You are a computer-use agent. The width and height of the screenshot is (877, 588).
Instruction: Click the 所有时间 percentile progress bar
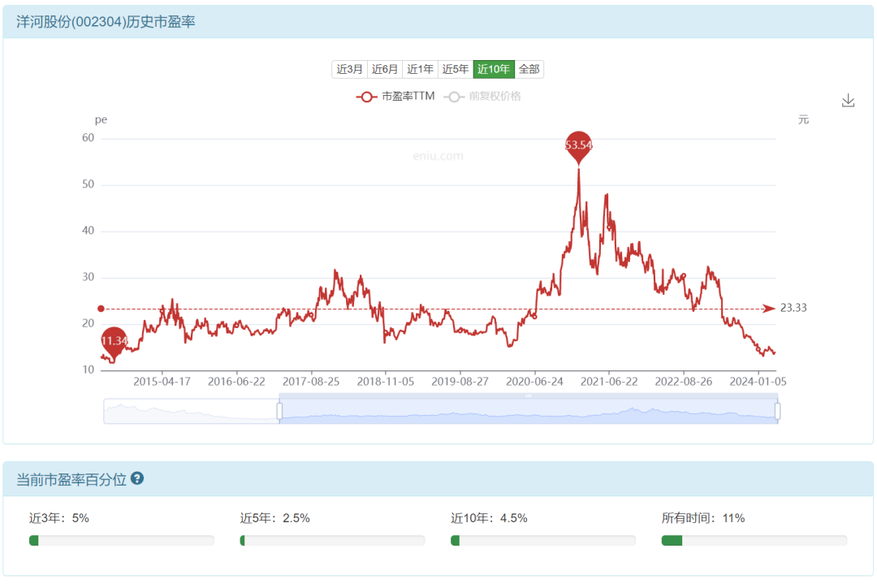coord(754,540)
